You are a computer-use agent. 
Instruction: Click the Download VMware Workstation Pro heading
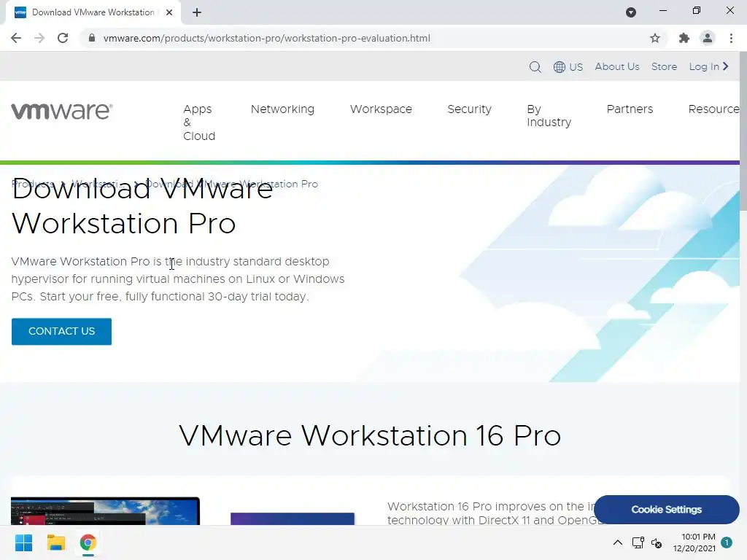coord(142,206)
